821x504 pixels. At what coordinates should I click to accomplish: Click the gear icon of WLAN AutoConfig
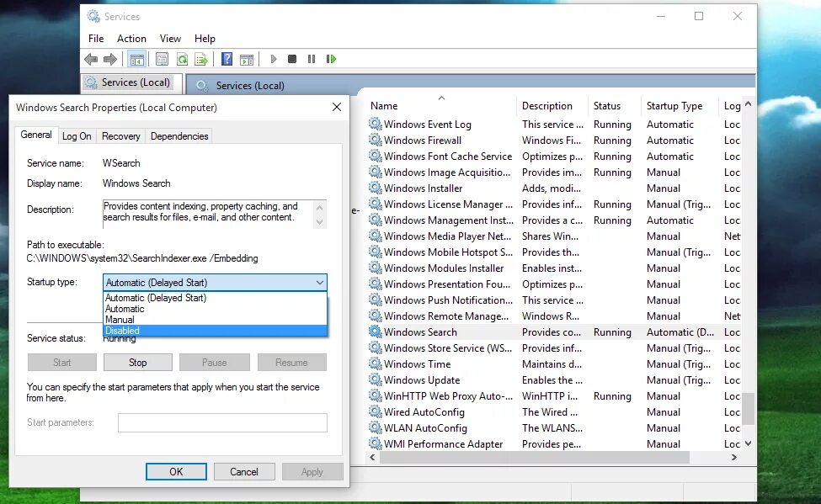375,427
